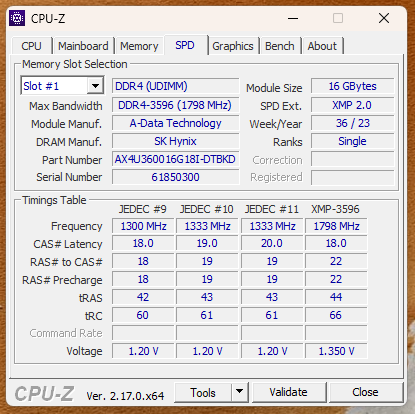Click the XMP-3596 column header
Image resolution: width=415 pixels, height=414 pixels.
click(335, 209)
